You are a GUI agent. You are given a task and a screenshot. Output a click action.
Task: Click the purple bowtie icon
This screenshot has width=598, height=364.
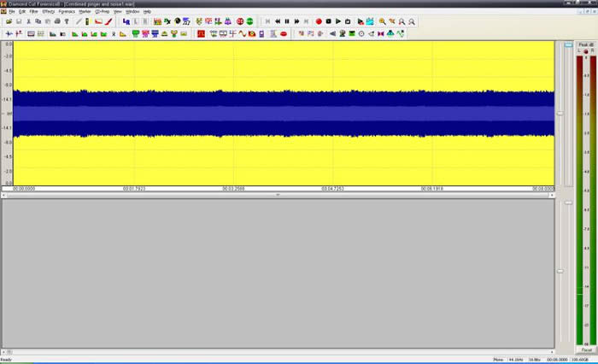coord(381,34)
